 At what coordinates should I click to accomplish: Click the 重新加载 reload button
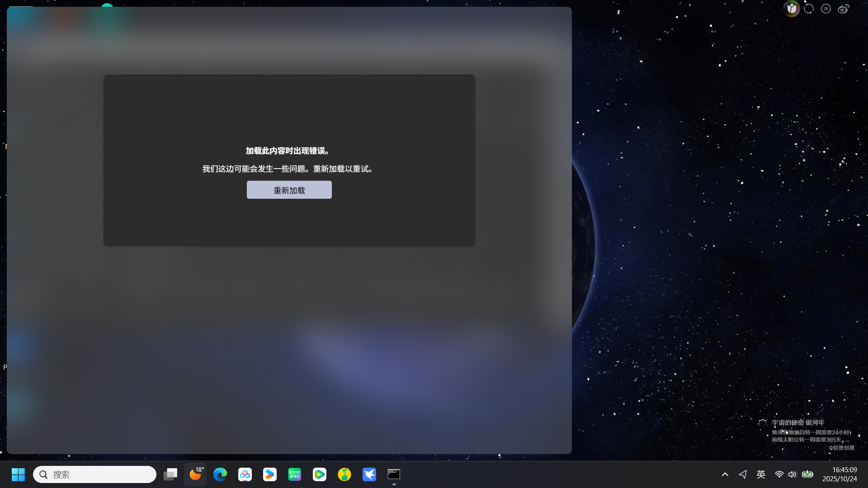tap(289, 190)
